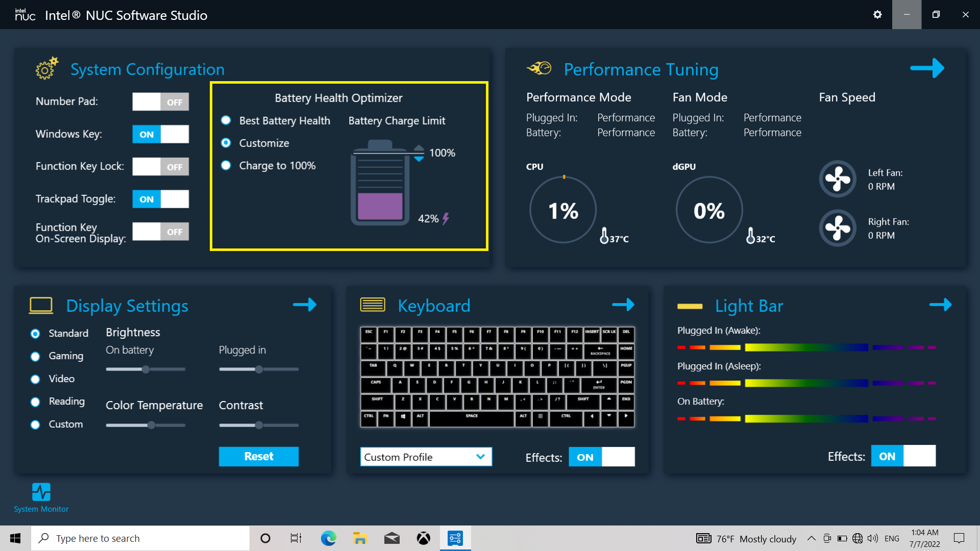Adjust Color Temperature slider
Image resolution: width=980 pixels, height=551 pixels.
click(x=145, y=425)
